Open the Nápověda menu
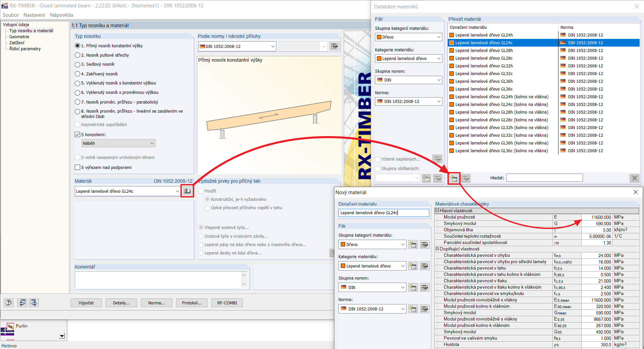The height and width of the screenshot is (349, 644). point(61,15)
